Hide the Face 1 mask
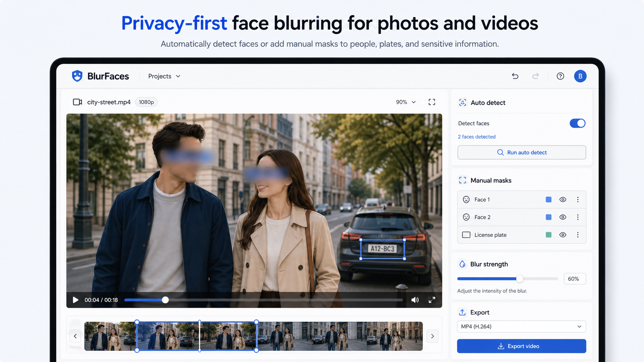Viewport: 644px width, 362px height. pos(563,200)
